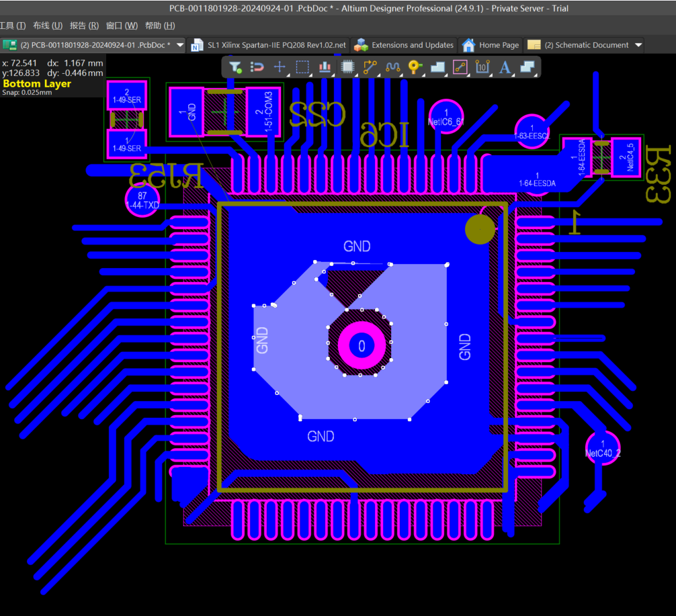The image size is (676, 616).
Task: Click the 1-64-EESDA wide track label
Action: 537,183
